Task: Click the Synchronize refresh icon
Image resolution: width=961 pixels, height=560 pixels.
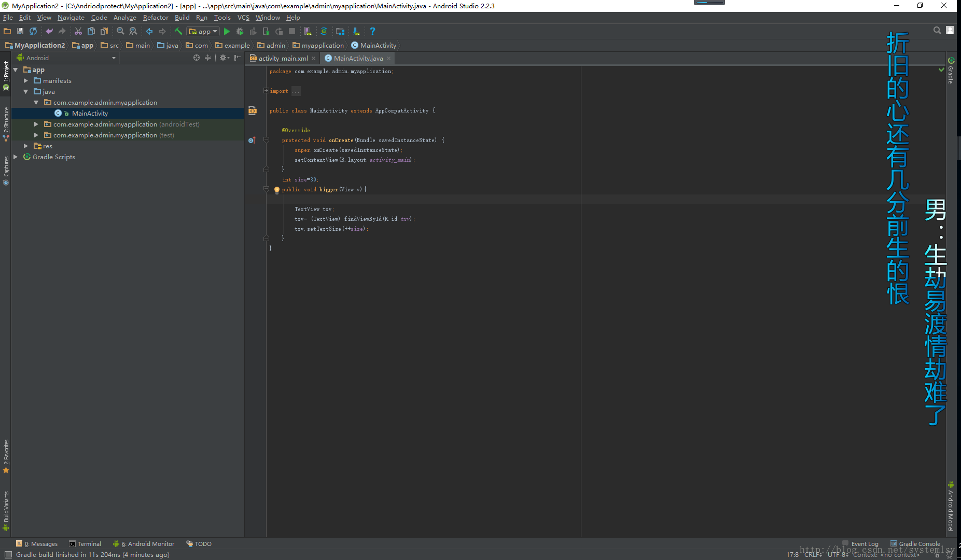Action: [x=33, y=32]
